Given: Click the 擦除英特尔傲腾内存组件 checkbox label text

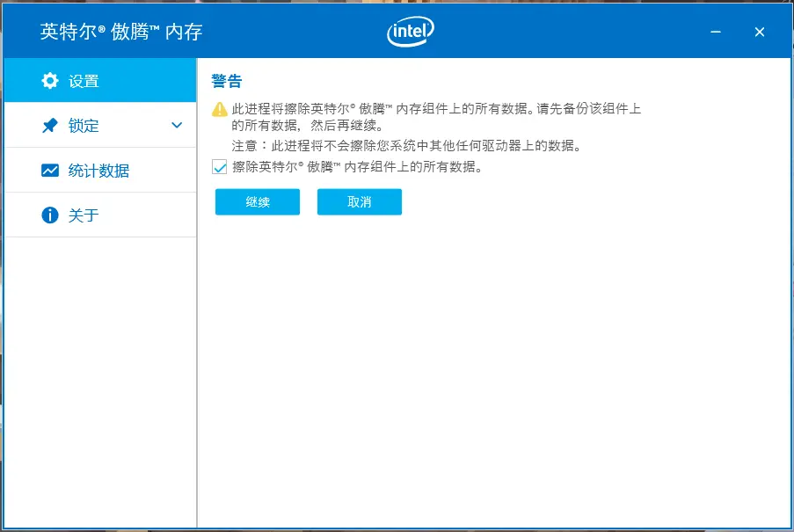Looking at the screenshot, I should 358,167.
